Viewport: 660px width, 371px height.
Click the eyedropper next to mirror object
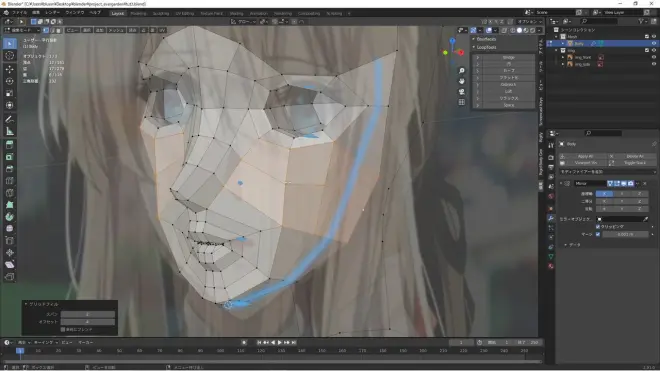tap(646, 219)
